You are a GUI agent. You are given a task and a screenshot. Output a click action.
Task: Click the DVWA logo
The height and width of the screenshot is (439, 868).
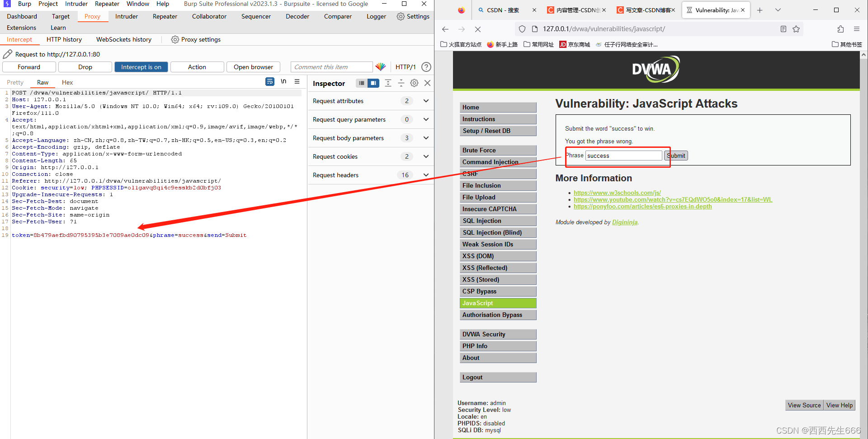tap(656, 69)
